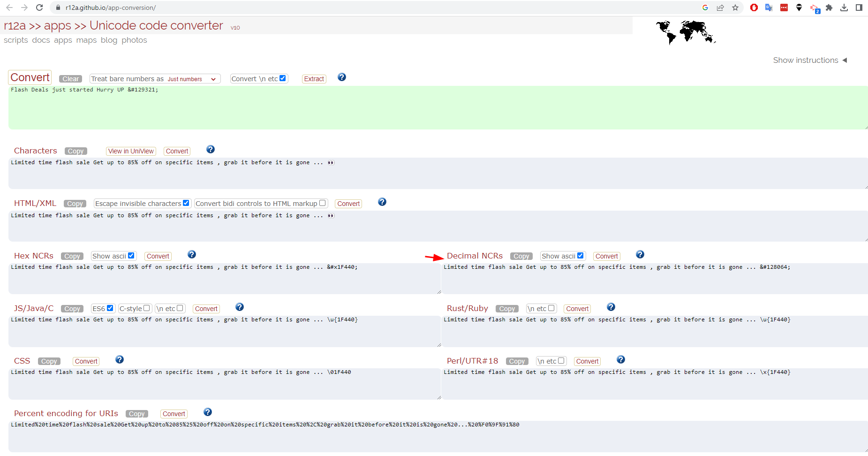Screen dimensions: 868x456
Task: Enable the C-style checkbox in JS/Java/C
Action: [x=147, y=308]
